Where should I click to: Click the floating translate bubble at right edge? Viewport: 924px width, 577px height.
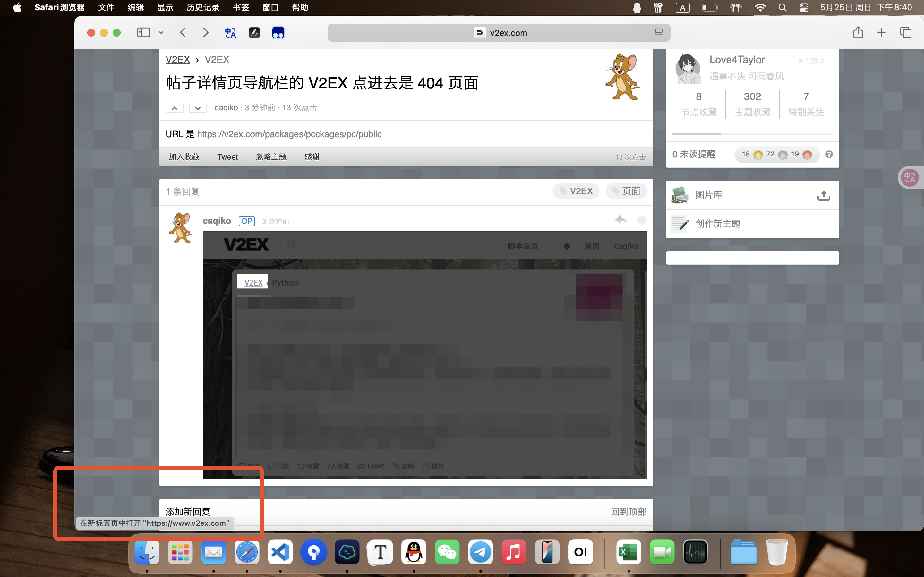[910, 178]
